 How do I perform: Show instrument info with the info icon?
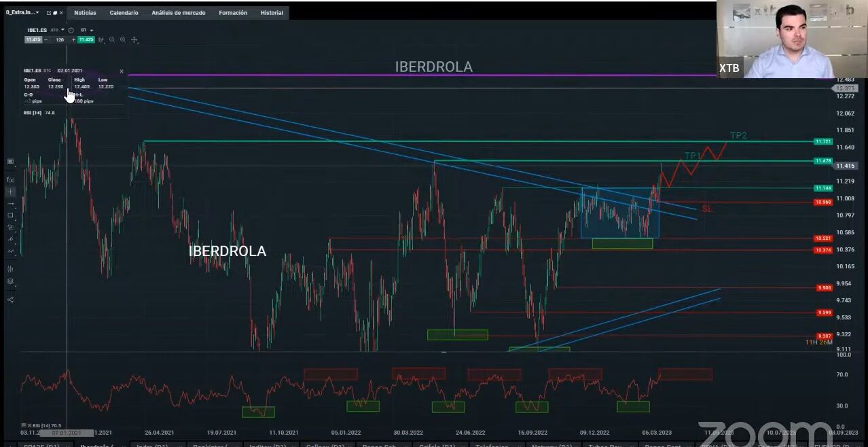[x=71, y=30]
